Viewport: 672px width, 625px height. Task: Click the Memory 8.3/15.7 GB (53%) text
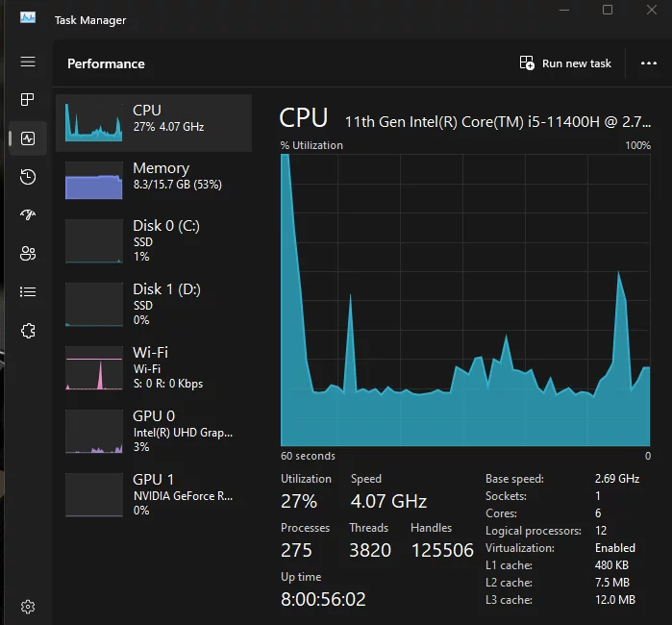pos(178,185)
